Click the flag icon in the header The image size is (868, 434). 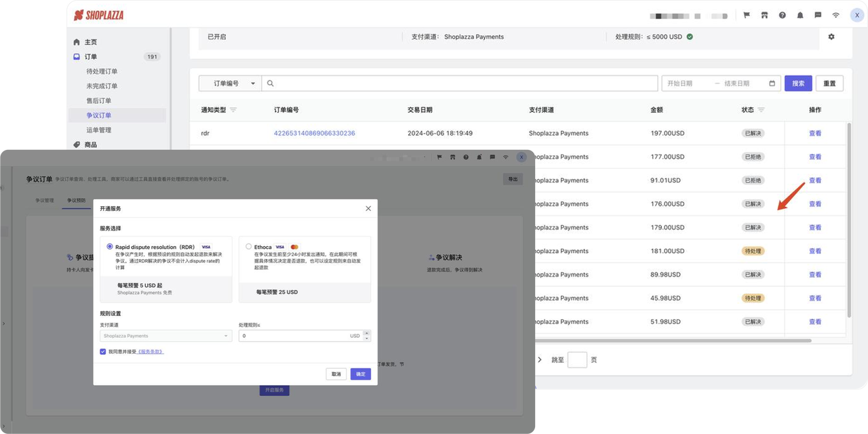(x=747, y=15)
